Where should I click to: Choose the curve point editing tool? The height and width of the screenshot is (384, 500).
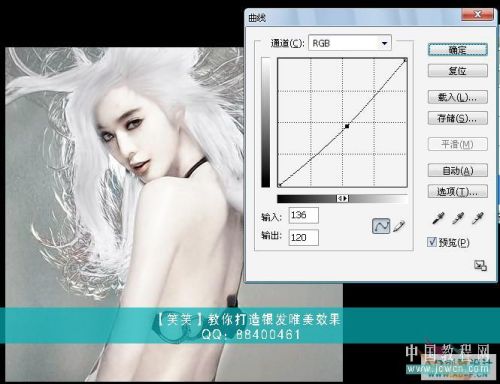381,226
